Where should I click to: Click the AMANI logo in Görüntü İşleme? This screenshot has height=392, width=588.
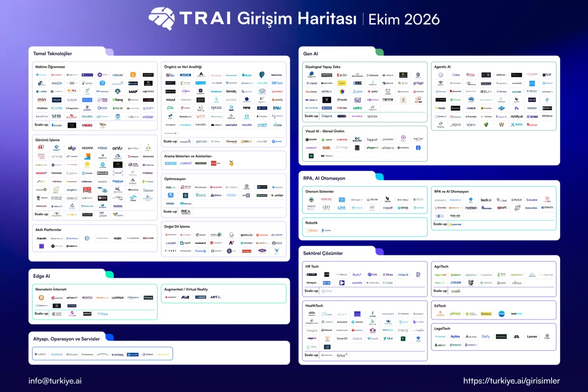coord(87,148)
